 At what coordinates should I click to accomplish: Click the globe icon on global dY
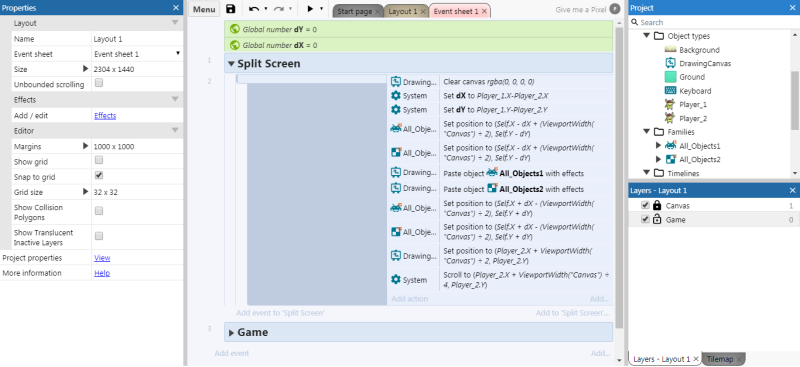235,29
